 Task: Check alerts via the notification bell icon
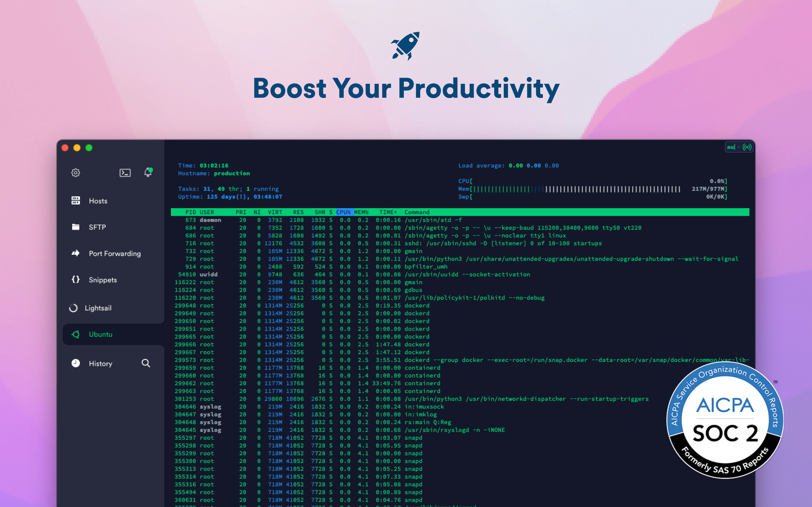click(x=148, y=173)
